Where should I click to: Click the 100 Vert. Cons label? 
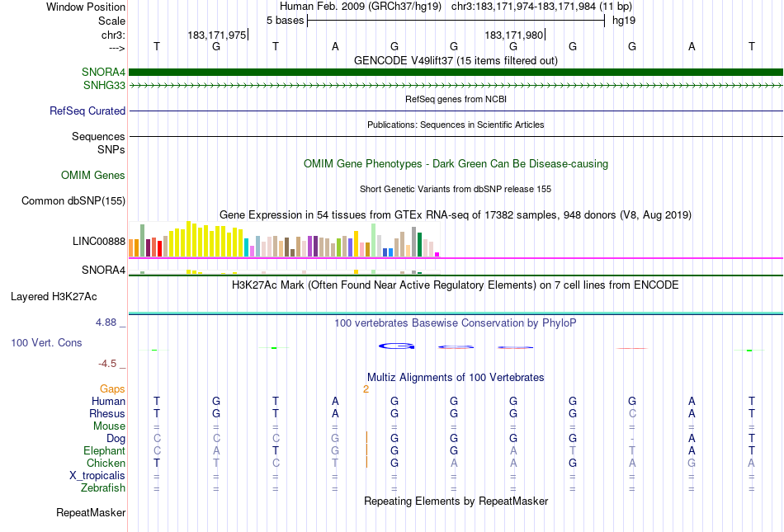coord(46,342)
